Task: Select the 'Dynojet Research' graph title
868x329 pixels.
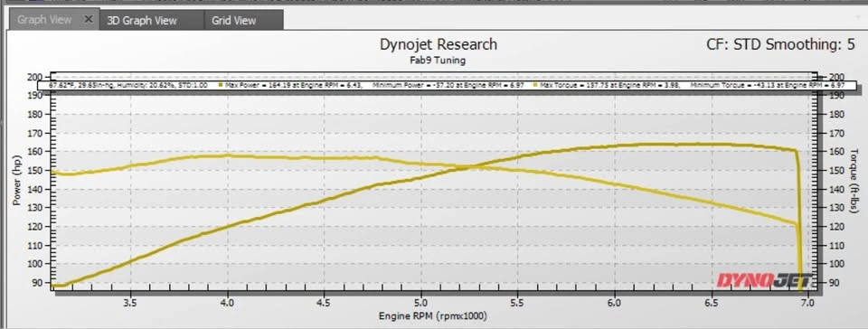Action: 439,44
